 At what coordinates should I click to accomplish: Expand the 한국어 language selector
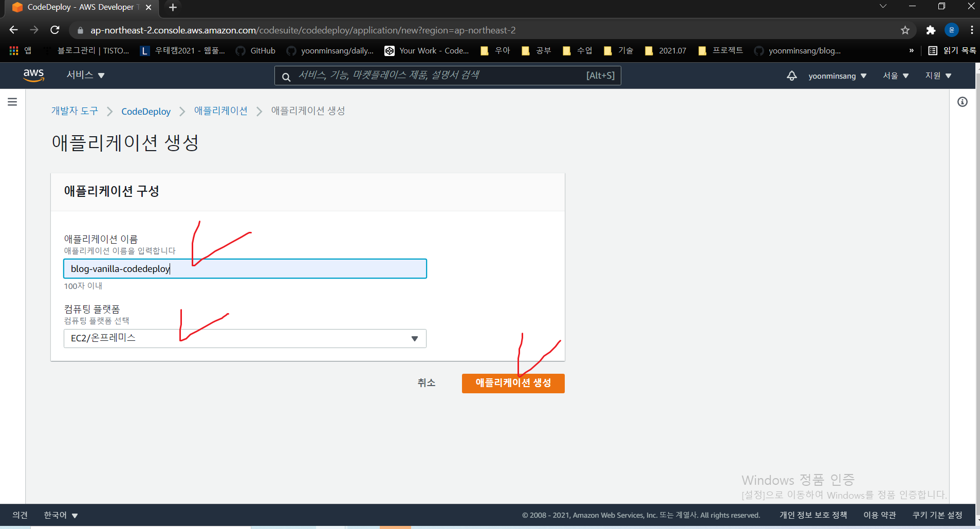click(61, 515)
